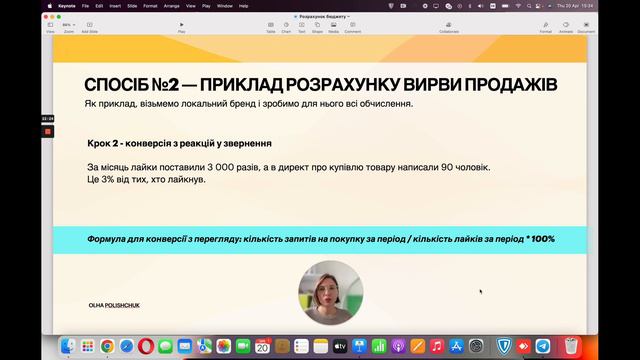Open the Arrange menu
Screen dimensions: 640x360
171,6
